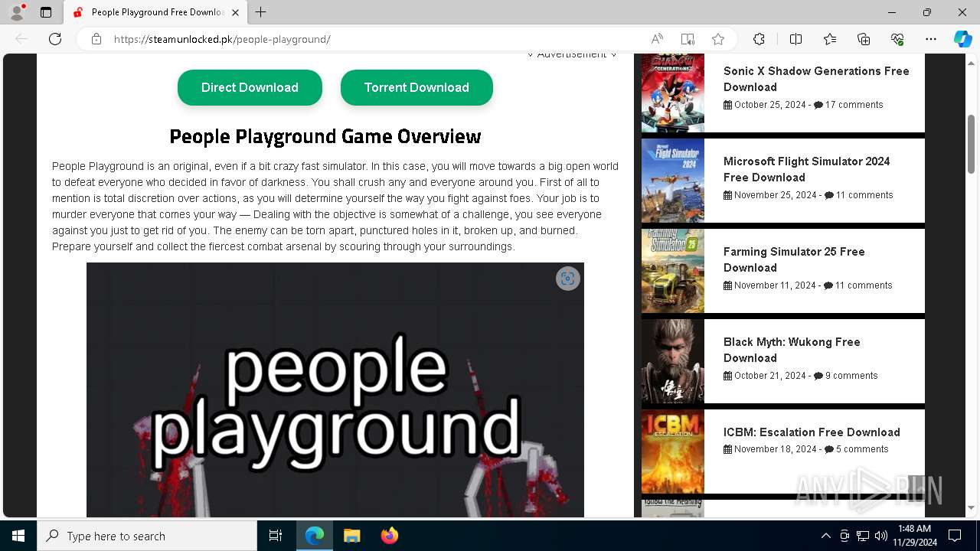The height and width of the screenshot is (551, 980).
Task: Click ICBM Escalation cover thumbnail
Action: pos(673,452)
